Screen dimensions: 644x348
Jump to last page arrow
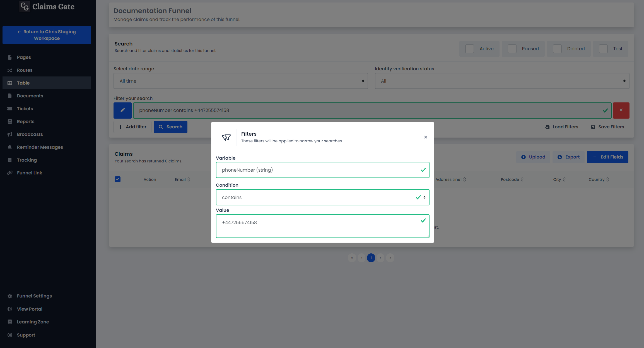point(390,258)
